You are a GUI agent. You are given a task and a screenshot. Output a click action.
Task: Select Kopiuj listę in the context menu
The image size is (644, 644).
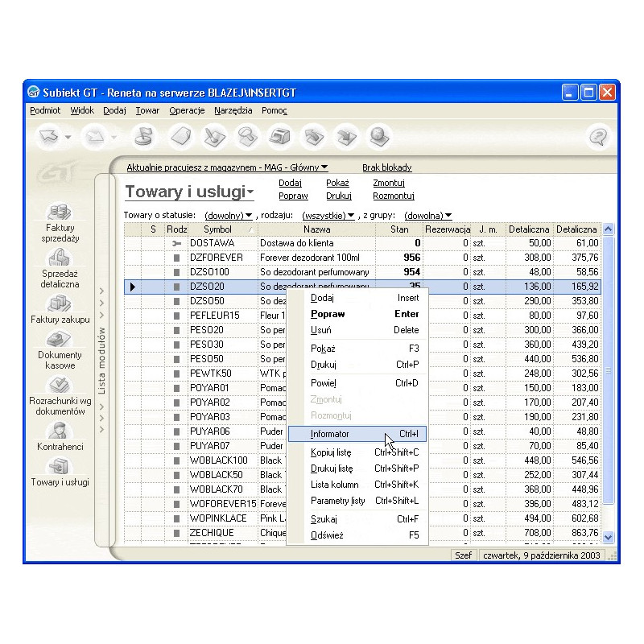point(332,452)
